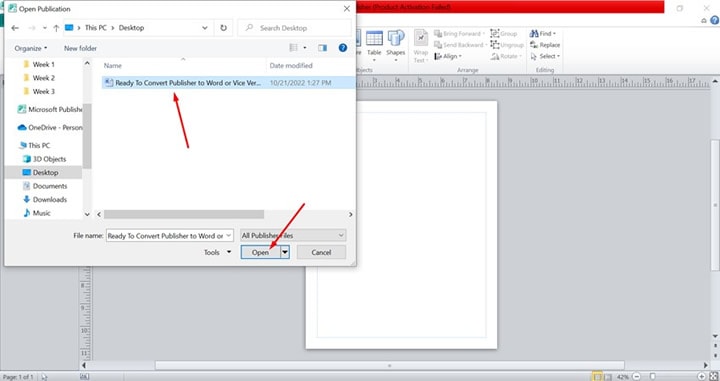Expand Open button split arrow

[285, 252]
